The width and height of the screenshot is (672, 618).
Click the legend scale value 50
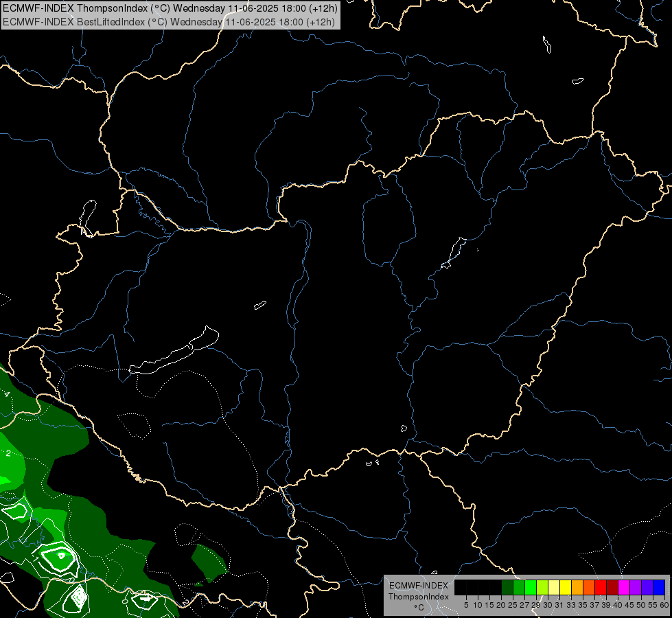pos(640,605)
